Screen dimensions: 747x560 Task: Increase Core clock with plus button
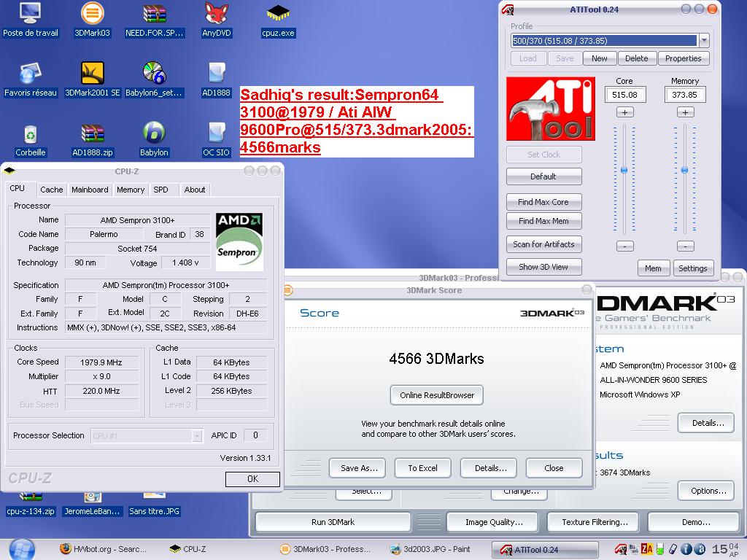pyautogui.click(x=624, y=112)
